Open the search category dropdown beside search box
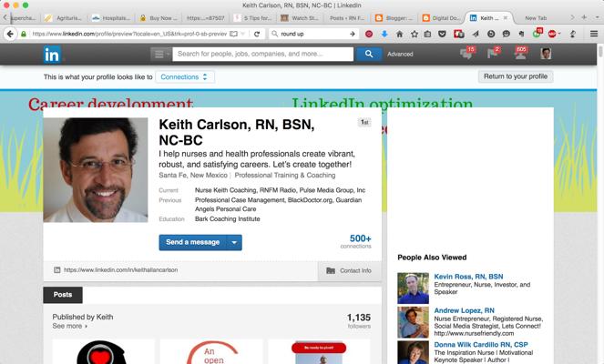The width and height of the screenshot is (604, 364). pos(160,55)
